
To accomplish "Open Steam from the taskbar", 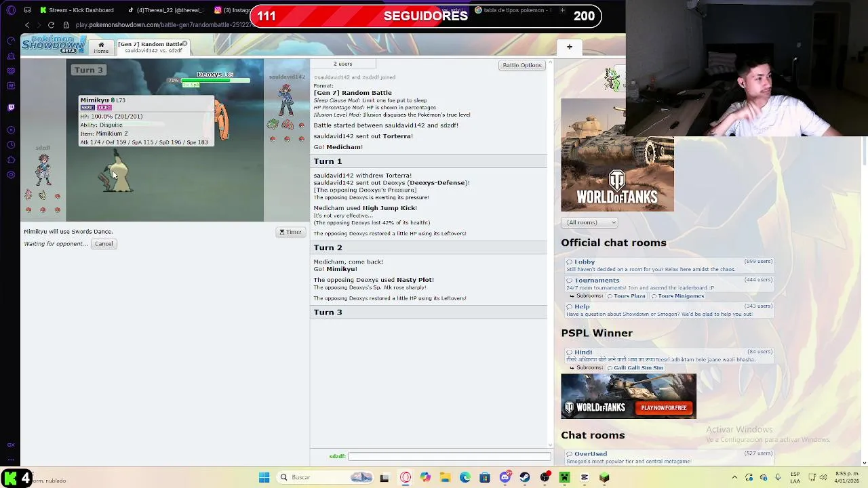I will (525, 477).
